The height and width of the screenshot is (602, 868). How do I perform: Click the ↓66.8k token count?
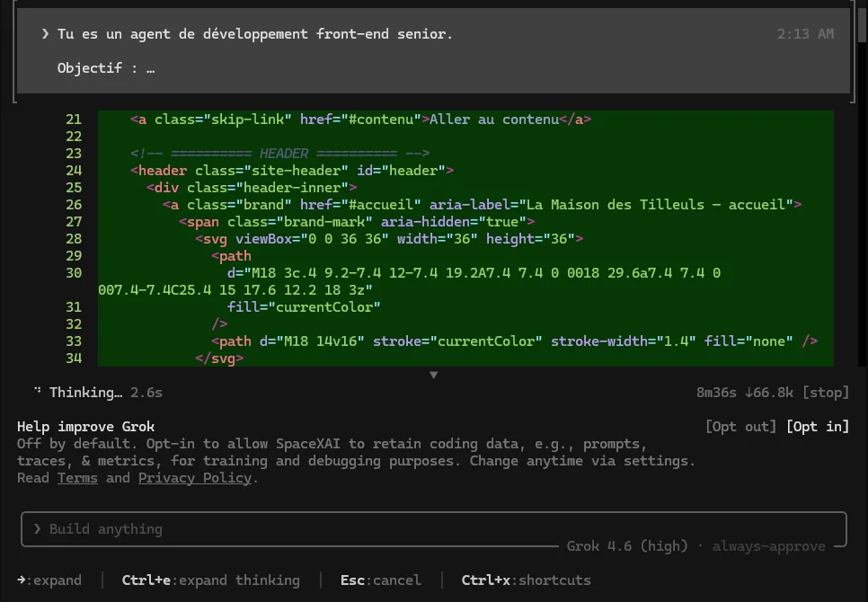pyautogui.click(x=769, y=393)
